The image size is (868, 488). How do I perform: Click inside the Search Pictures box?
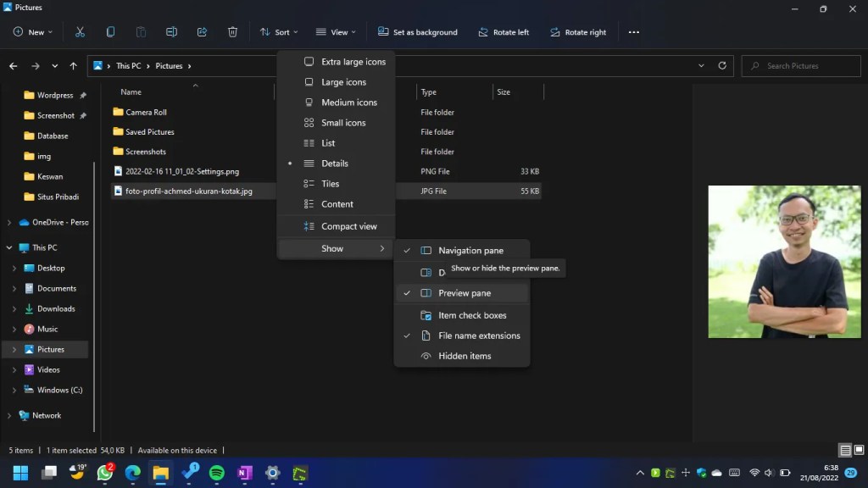(x=800, y=65)
